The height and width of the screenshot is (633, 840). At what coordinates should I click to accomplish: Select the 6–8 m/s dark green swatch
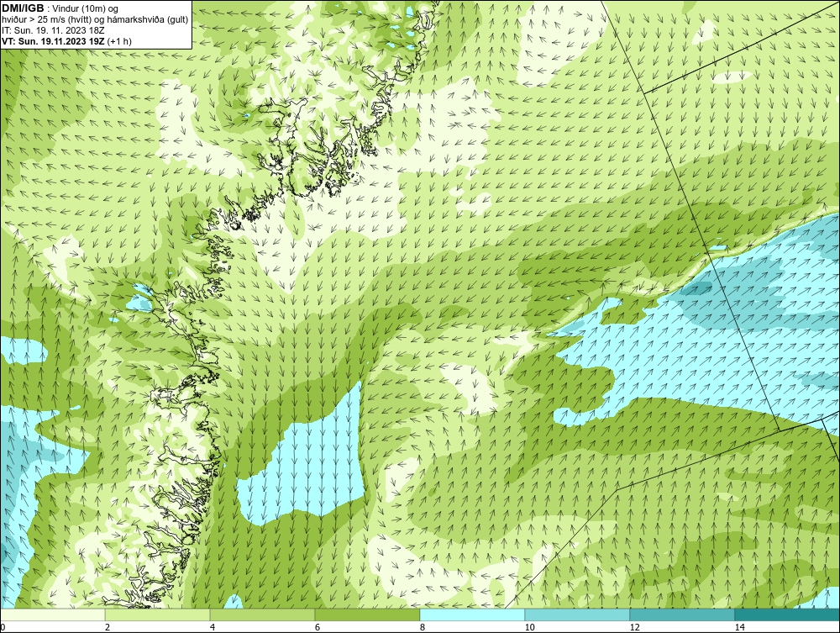(x=368, y=615)
